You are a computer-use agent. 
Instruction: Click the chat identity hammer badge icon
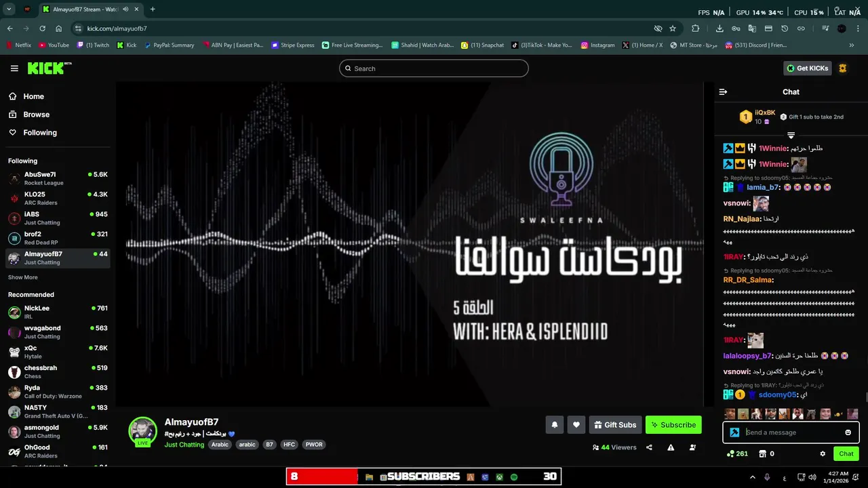pos(734,432)
